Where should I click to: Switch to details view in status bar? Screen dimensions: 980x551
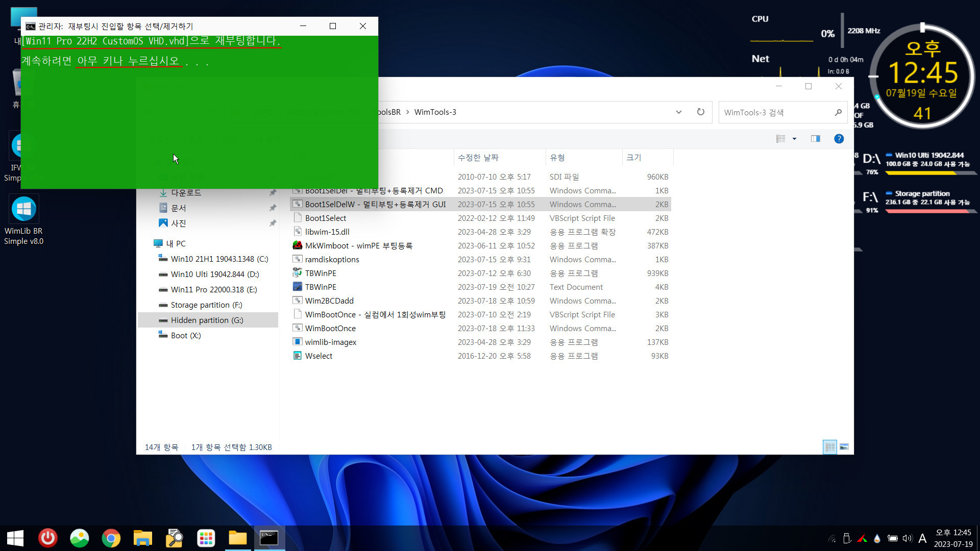pyautogui.click(x=830, y=447)
